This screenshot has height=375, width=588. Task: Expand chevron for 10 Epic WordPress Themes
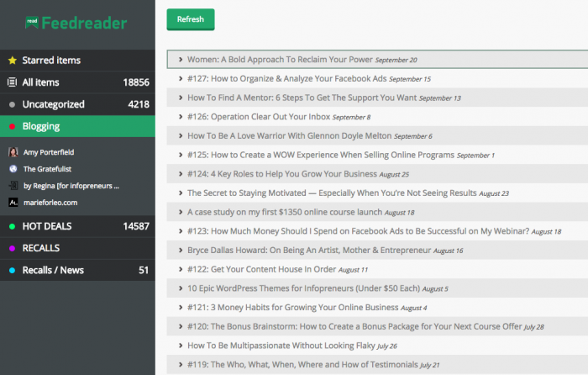tap(181, 288)
